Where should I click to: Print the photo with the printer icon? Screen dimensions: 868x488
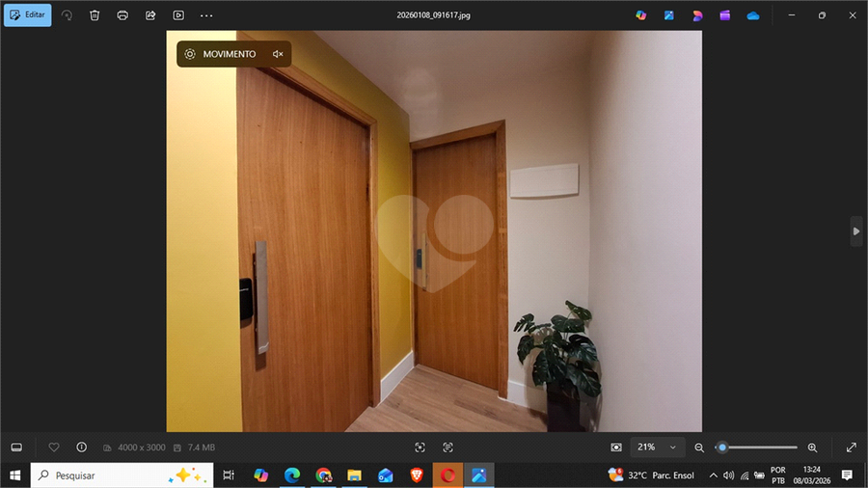[122, 15]
